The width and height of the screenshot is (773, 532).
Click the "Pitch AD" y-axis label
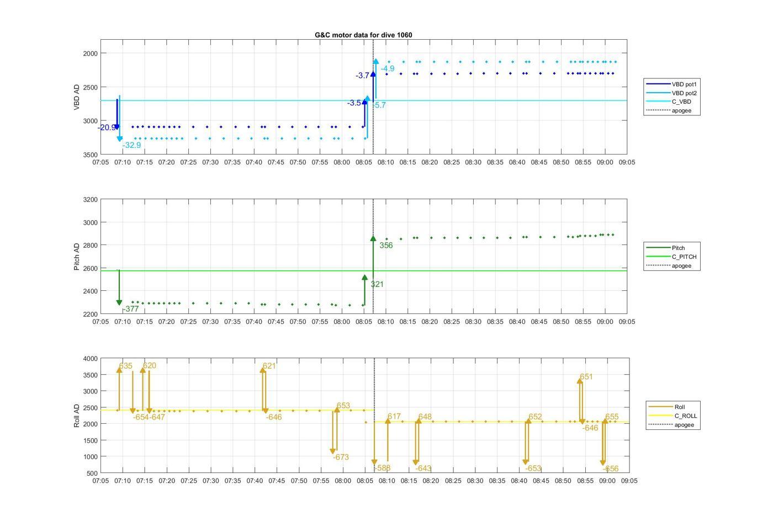pos(77,257)
